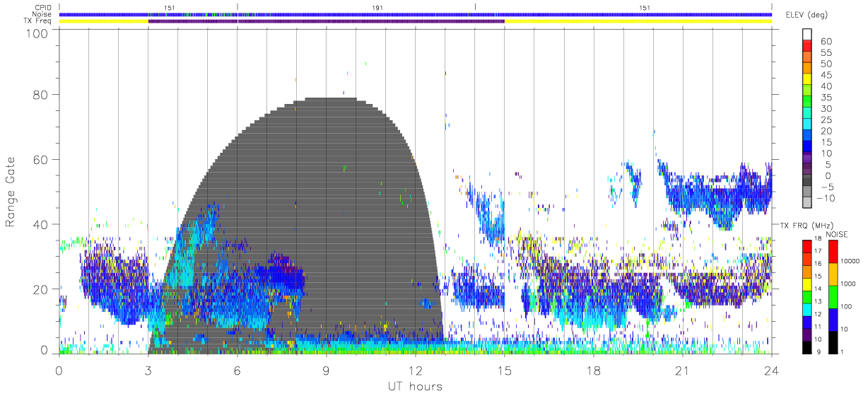Pick the black 9-10 MHz TX FRQ swatch
Image resolution: width=868 pixels, height=401 pixels.
807,346
